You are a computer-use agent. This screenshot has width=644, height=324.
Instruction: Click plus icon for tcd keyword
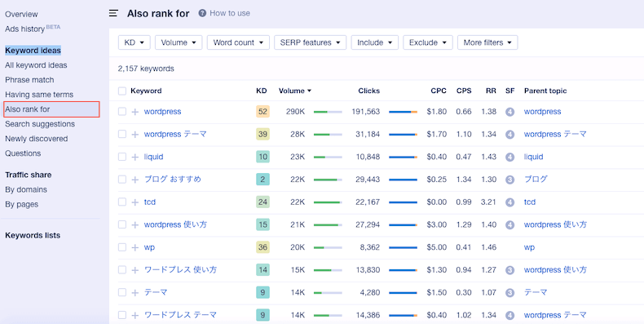(x=135, y=202)
